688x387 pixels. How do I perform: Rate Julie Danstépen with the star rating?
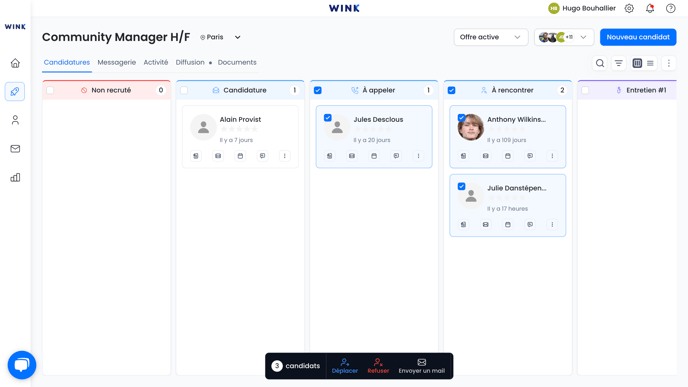[x=506, y=198]
